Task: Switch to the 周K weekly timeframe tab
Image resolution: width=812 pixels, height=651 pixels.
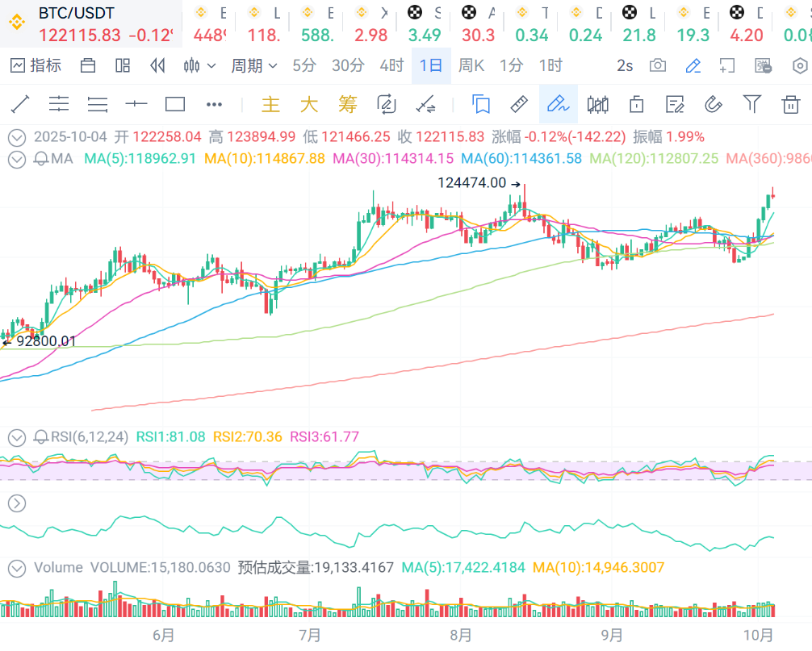Action: 471,66
